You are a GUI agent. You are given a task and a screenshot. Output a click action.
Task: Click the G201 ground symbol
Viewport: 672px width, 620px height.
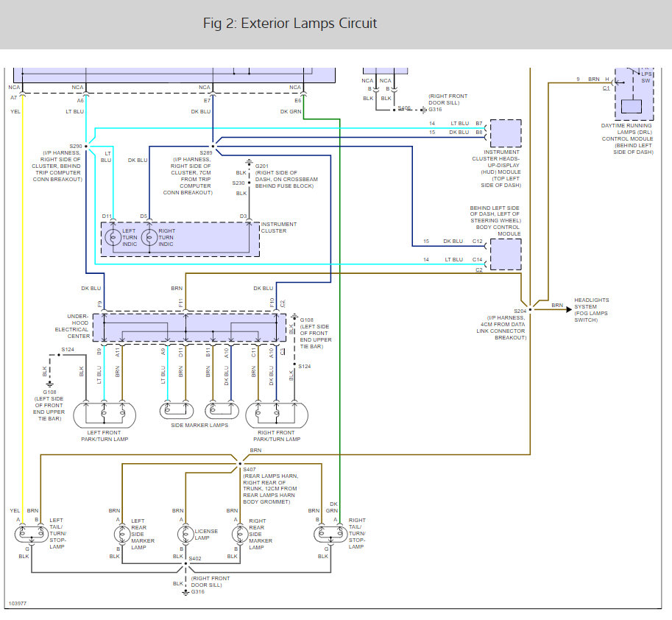coord(249,163)
